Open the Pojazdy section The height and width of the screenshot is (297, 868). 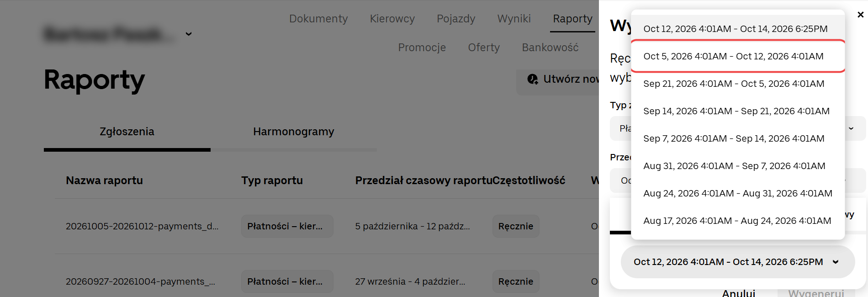[x=456, y=19]
